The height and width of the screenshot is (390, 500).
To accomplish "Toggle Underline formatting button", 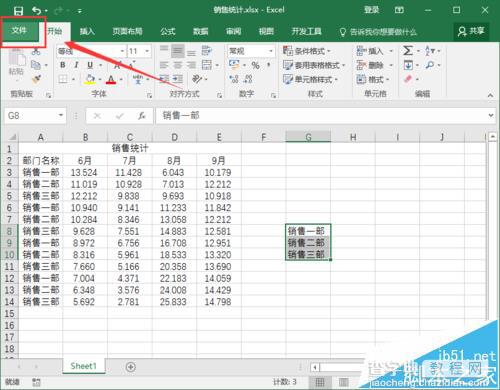I will click(x=90, y=65).
